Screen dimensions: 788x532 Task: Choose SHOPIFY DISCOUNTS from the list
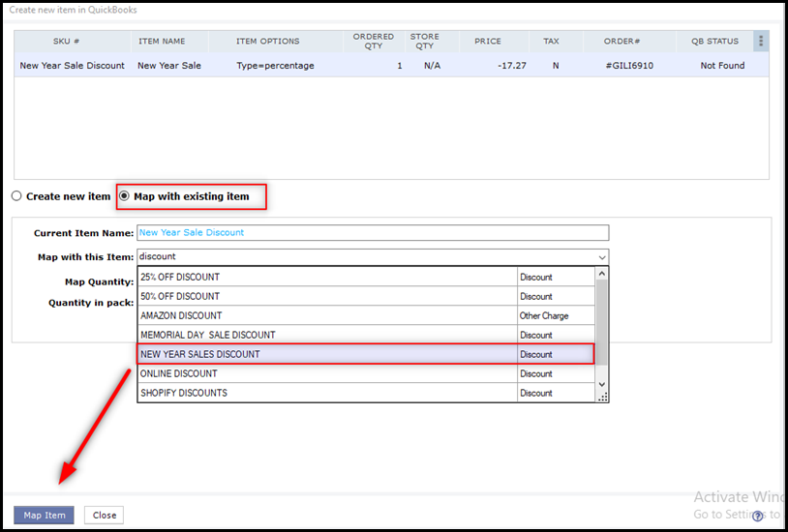click(x=327, y=393)
